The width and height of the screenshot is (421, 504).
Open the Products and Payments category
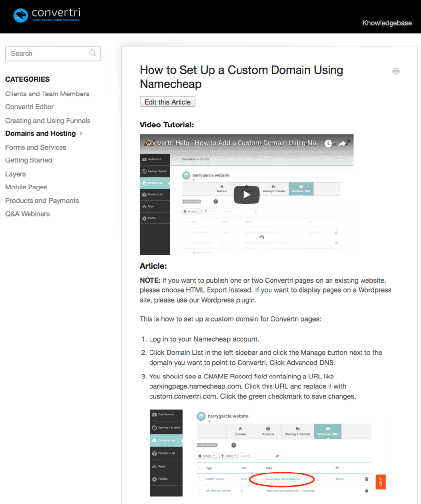tap(42, 201)
